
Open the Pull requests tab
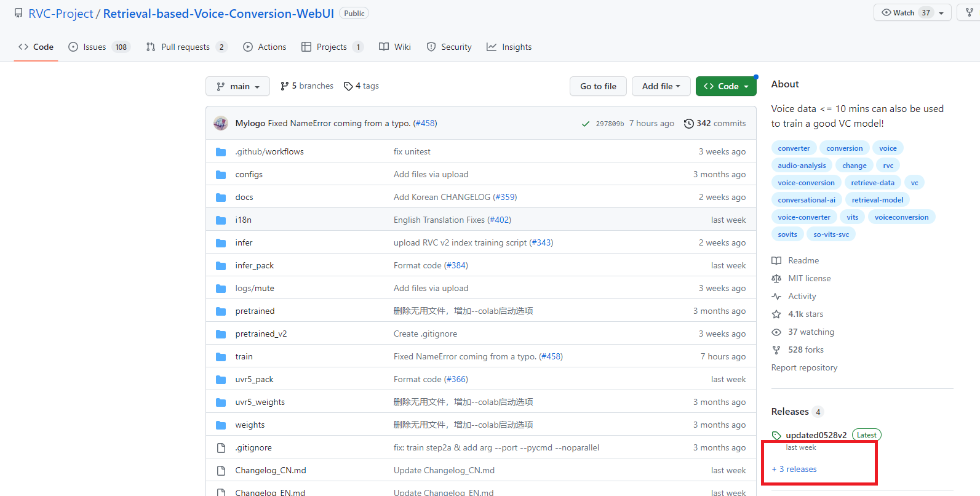point(187,47)
